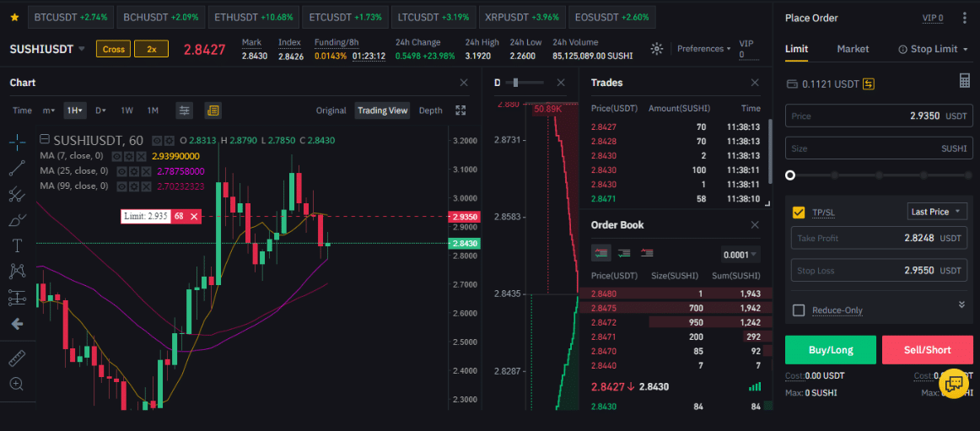Open the BTCUSDT ticker
980x431 pixels.
point(71,18)
